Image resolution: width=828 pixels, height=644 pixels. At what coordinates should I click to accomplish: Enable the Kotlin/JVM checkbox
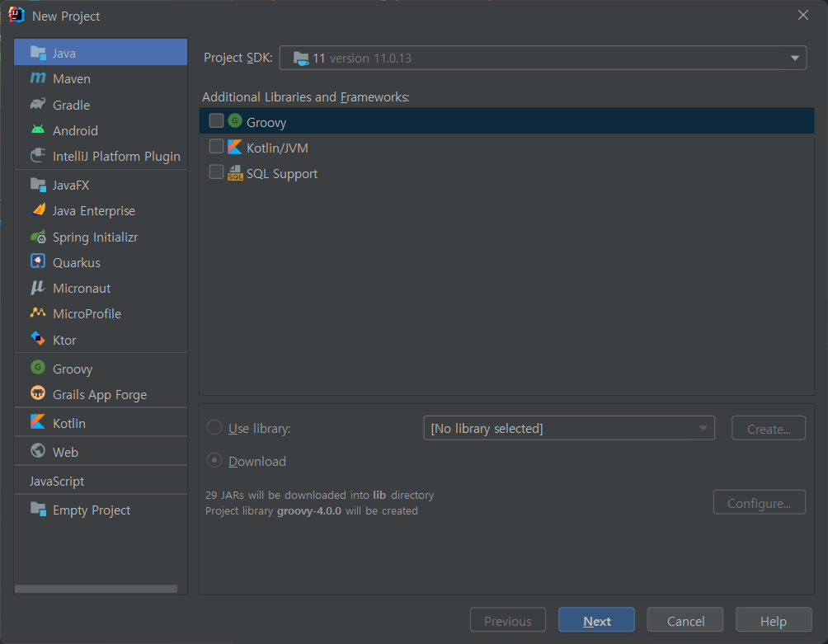coord(217,146)
